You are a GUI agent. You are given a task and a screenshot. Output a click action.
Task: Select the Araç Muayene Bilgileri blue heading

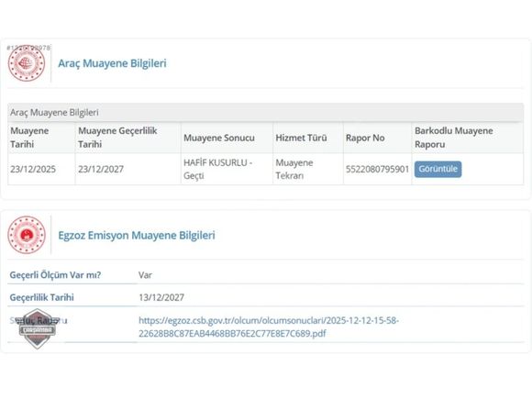112,63
